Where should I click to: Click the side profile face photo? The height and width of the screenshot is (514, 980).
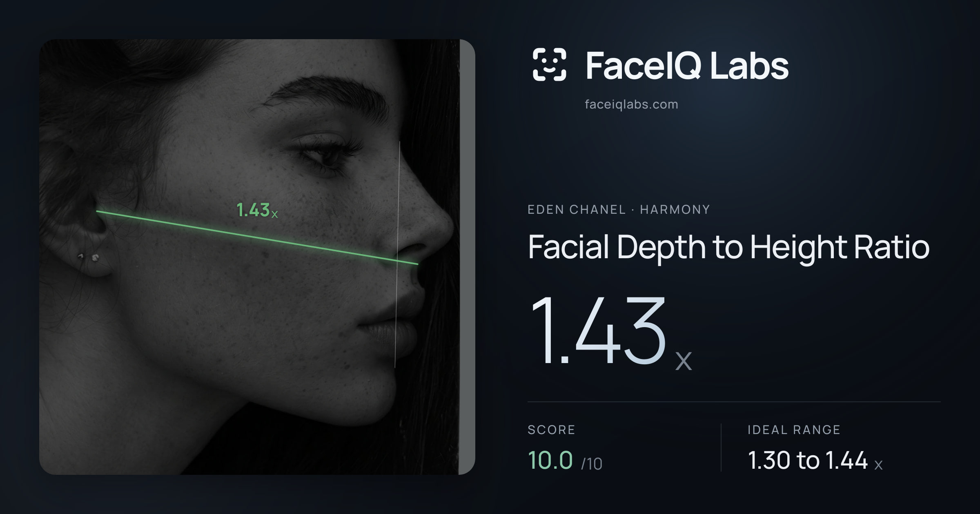point(257,257)
